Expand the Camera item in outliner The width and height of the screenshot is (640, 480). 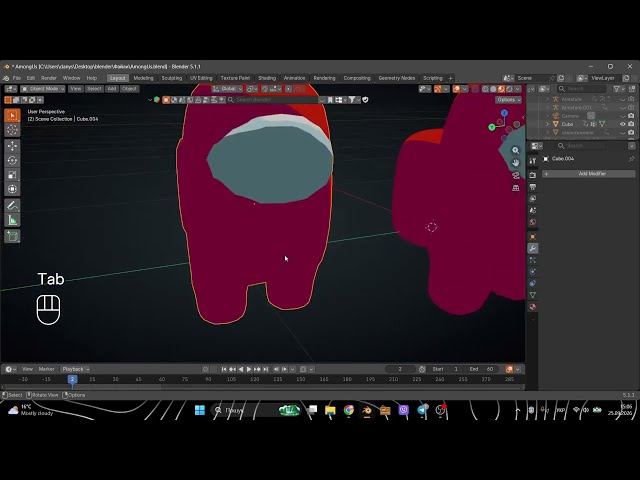click(x=548, y=116)
